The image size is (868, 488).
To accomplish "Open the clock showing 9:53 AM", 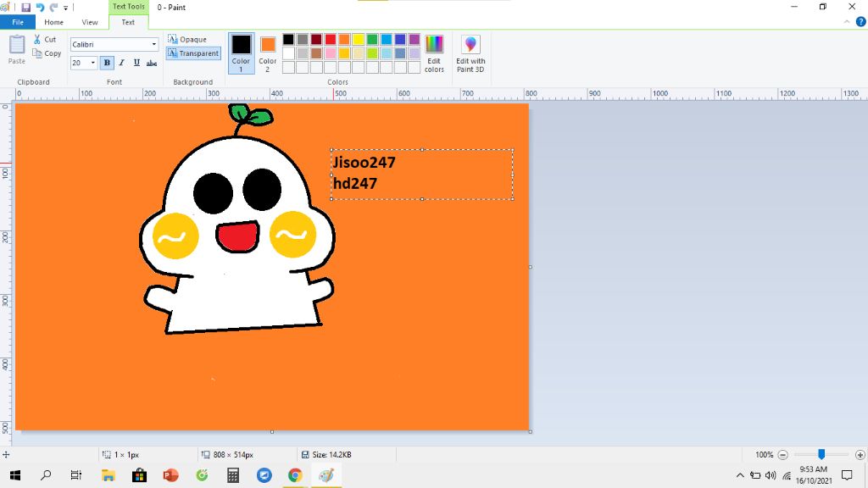I will [814, 475].
